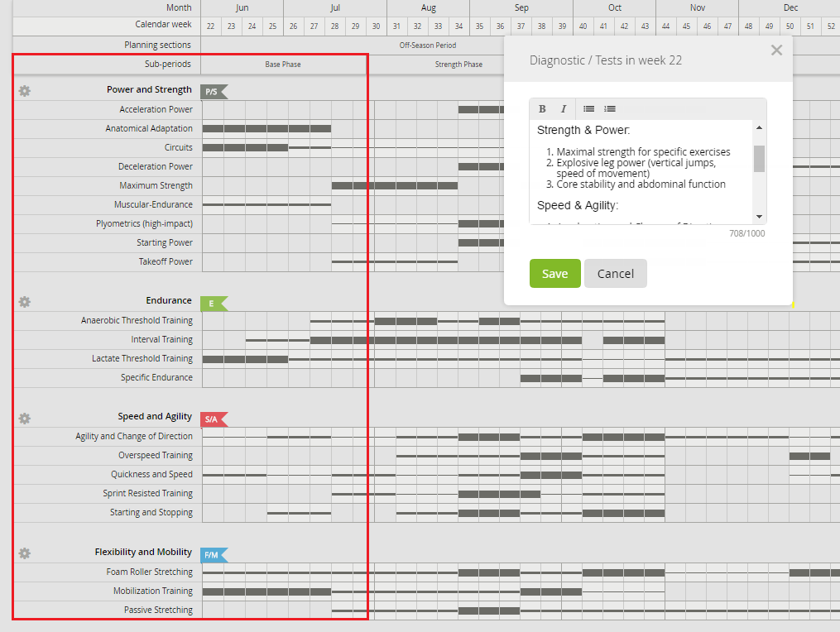Click the Maximum Strength thick bar in July
Screen dimensions: 840x632
395,186
